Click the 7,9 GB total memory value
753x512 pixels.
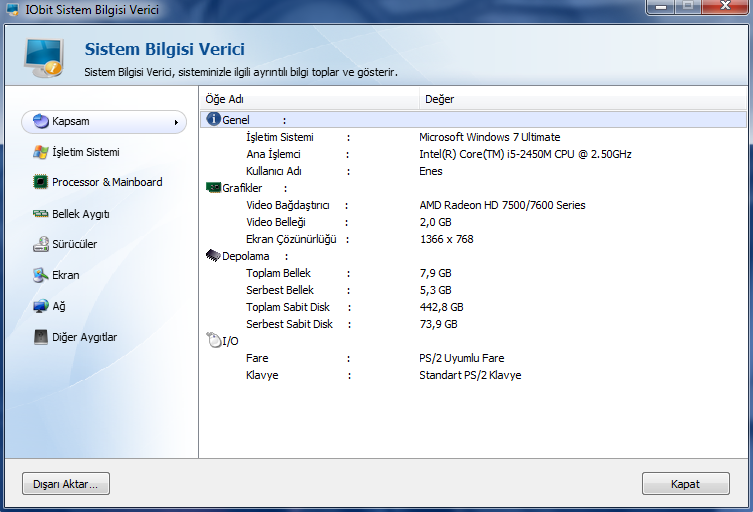click(436, 273)
